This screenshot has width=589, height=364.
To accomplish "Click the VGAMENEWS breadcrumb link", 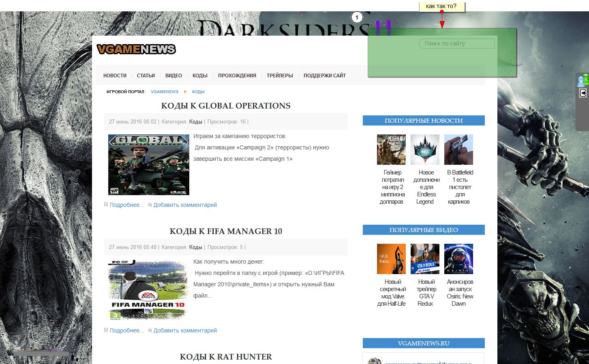I will [x=165, y=92].
